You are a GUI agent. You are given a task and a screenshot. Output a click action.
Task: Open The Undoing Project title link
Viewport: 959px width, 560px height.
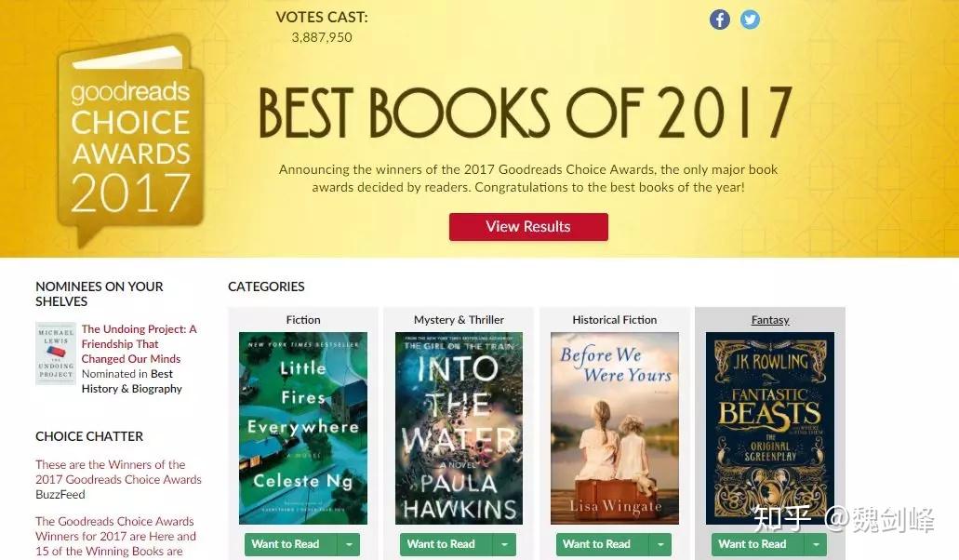click(139, 343)
